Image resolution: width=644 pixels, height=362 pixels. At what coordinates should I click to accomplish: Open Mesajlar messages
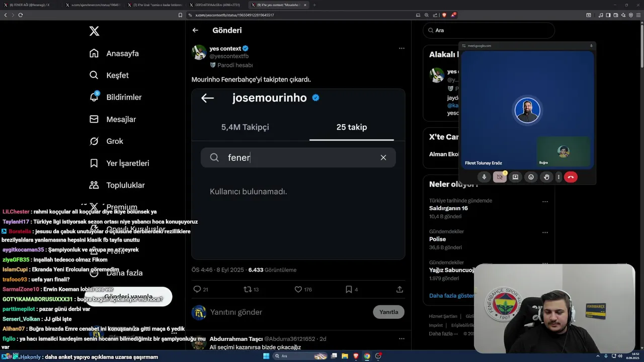113,119
